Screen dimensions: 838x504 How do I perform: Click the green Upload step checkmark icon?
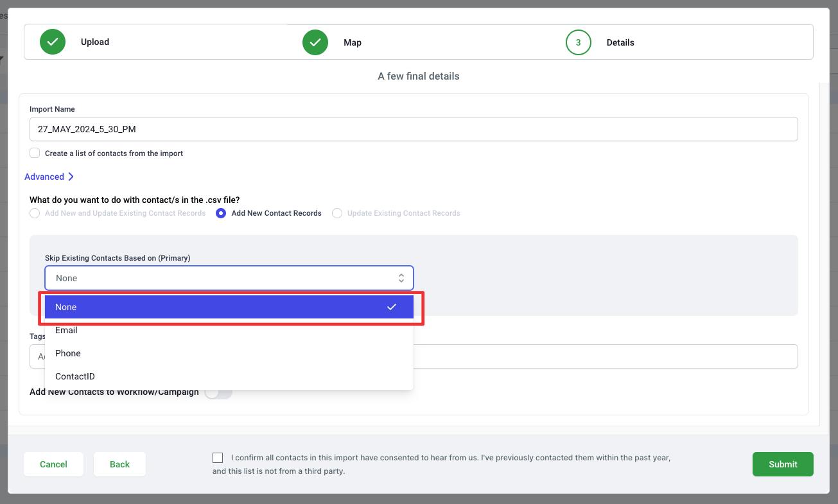(53, 42)
